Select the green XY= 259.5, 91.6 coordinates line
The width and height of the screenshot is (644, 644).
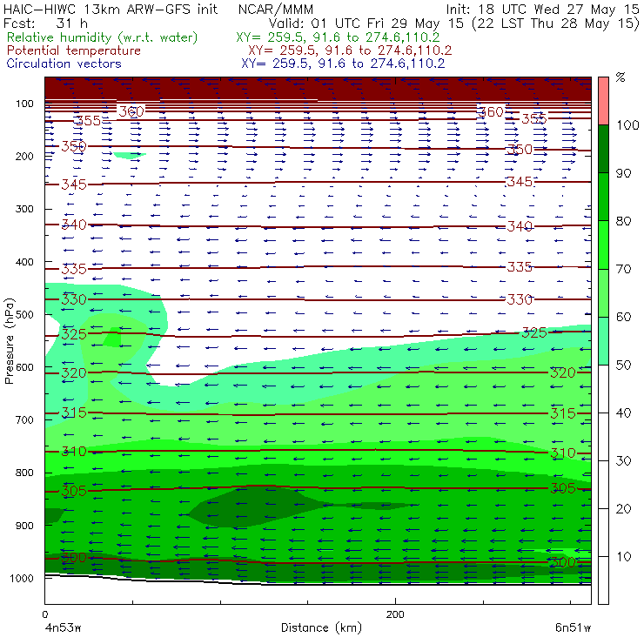tap(338, 37)
